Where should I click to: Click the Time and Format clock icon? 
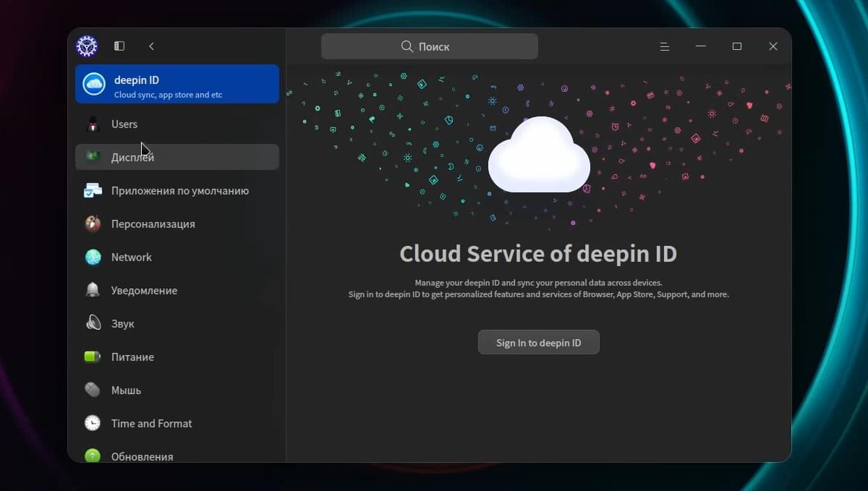point(93,423)
